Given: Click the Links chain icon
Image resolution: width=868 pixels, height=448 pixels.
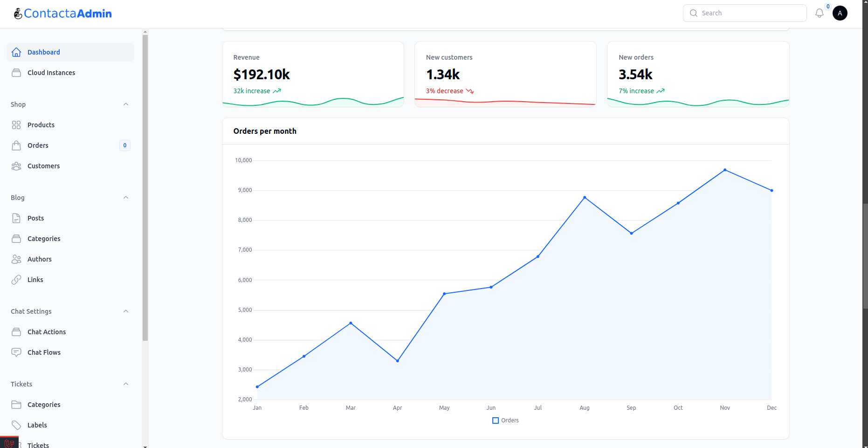Looking at the screenshot, I should click(16, 280).
